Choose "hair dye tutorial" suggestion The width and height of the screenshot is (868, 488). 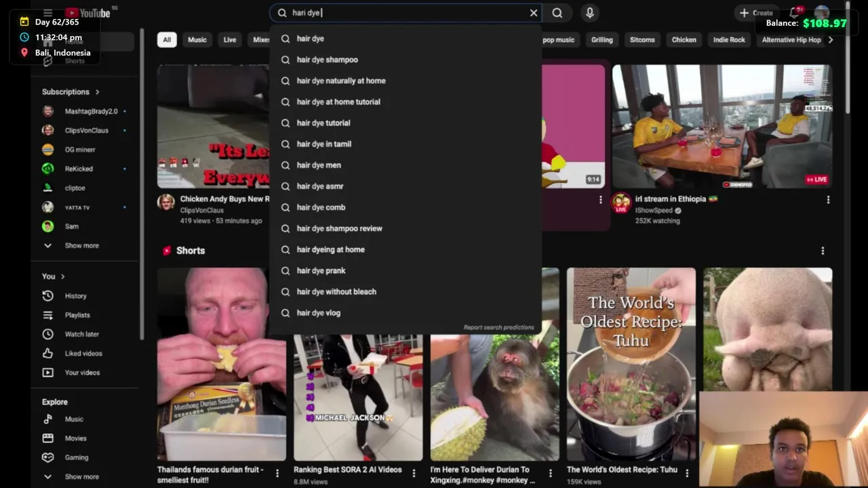(x=406, y=123)
